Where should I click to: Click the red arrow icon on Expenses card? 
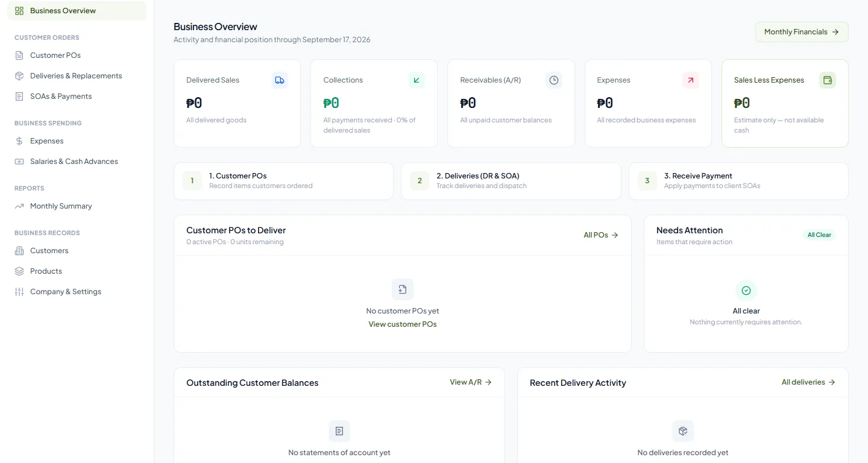point(691,80)
